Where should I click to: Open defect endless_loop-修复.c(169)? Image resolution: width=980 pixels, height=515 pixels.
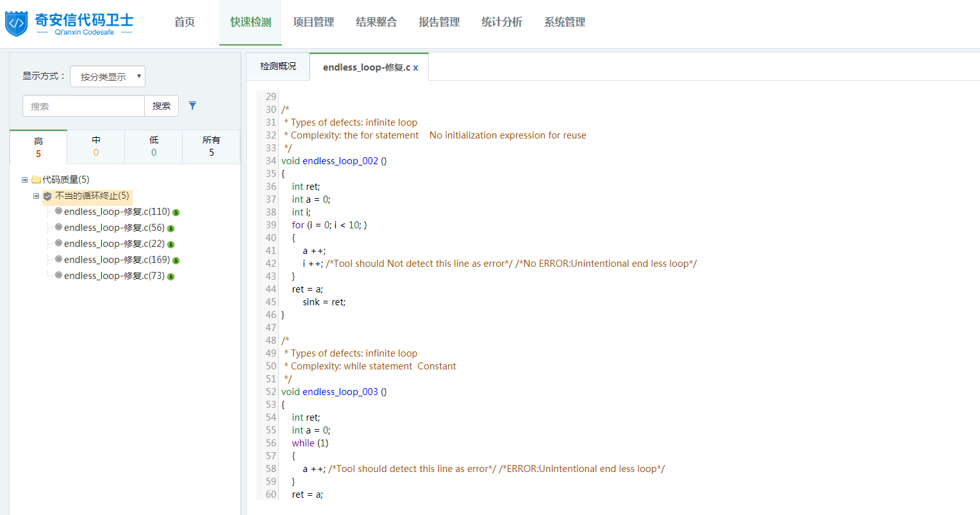pyautogui.click(x=117, y=260)
